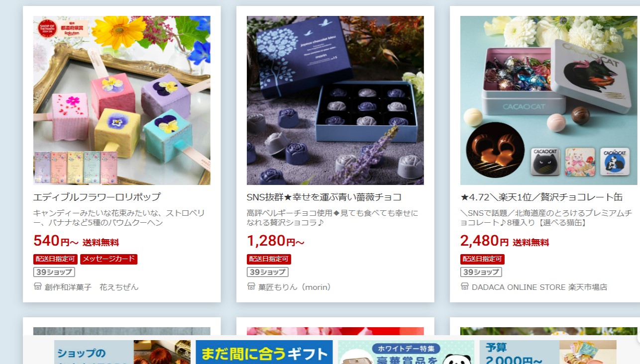Open the SNS抜群★幸せを運ぶ青い薔薇チョコ title
Image resolution: width=640 pixels, height=364 pixels.
point(324,197)
